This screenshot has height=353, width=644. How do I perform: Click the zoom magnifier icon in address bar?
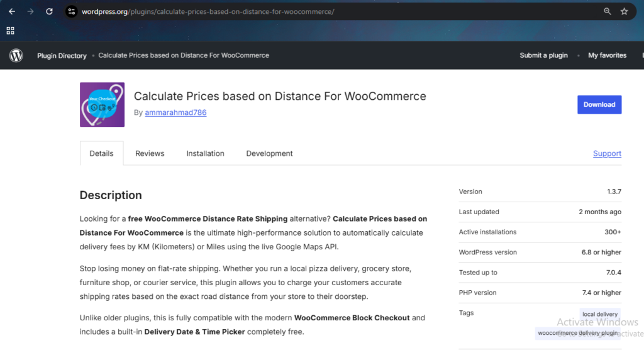point(607,11)
